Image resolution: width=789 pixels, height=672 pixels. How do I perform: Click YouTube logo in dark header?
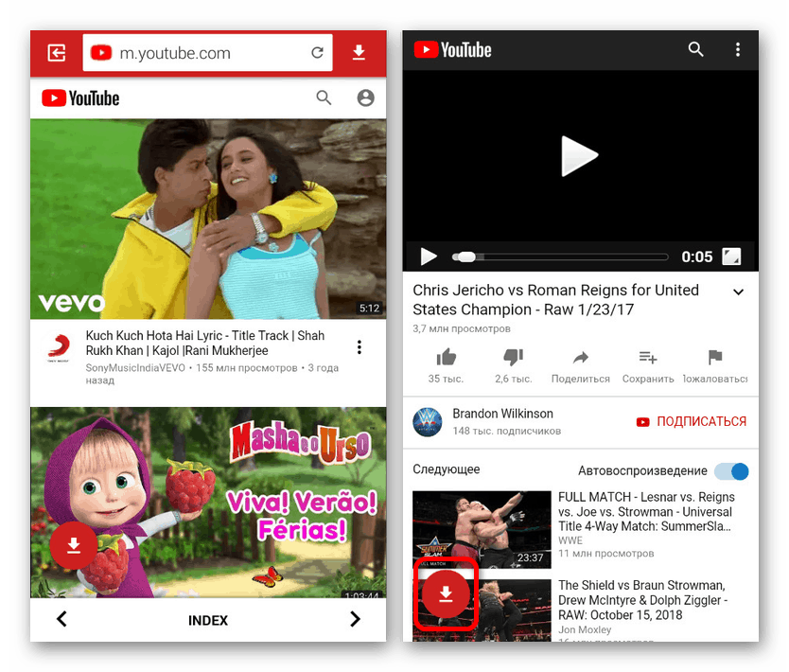(452, 50)
